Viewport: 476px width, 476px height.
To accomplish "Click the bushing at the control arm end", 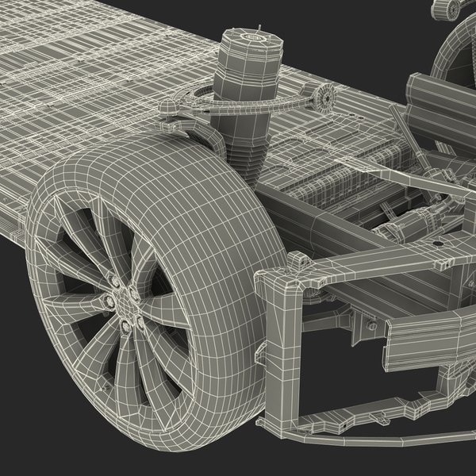I will pyautogui.click(x=321, y=97).
